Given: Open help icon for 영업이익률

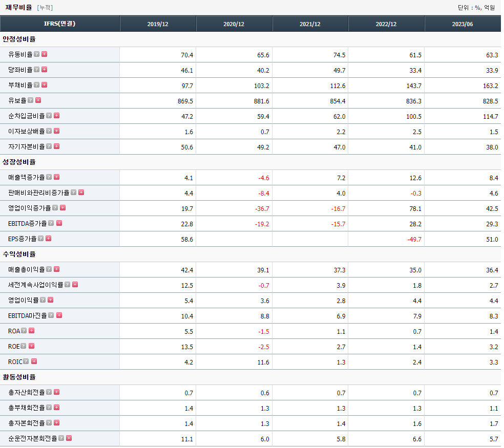Looking at the screenshot, I should click(x=43, y=300).
